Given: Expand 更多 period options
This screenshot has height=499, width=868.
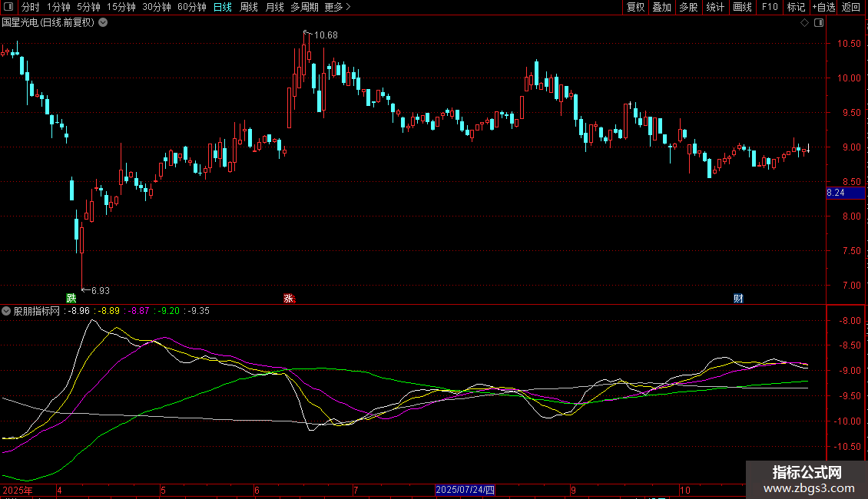Looking at the screenshot, I should click(x=337, y=8).
